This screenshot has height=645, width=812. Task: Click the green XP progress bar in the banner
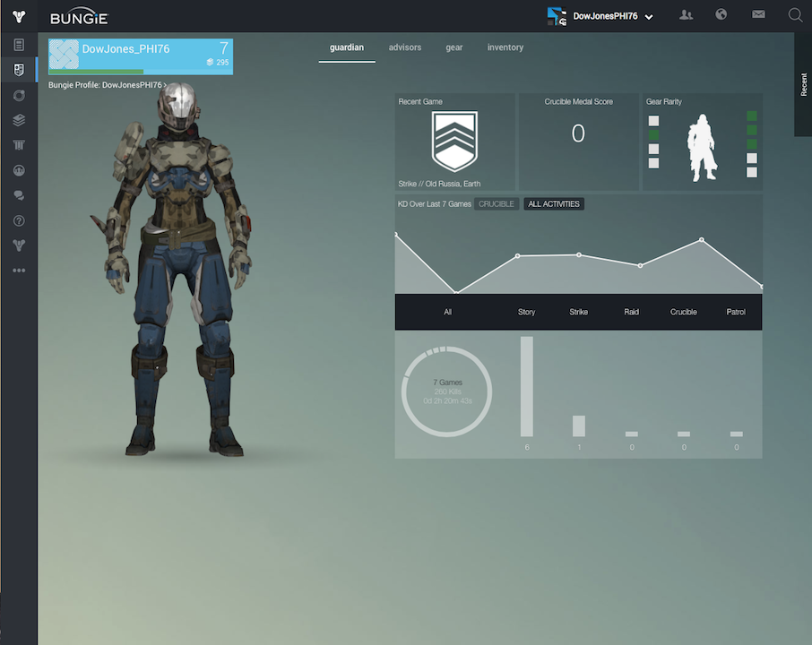pos(96,72)
